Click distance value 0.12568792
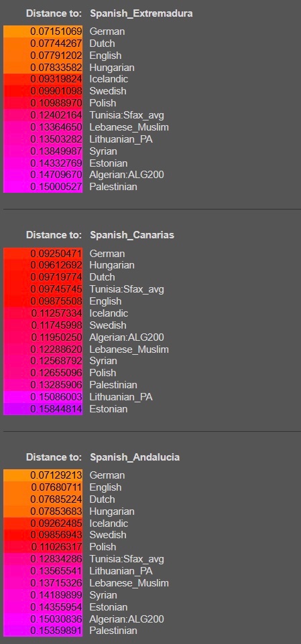Image resolution: width=301 pixels, height=644 pixels. click(57, 361)
